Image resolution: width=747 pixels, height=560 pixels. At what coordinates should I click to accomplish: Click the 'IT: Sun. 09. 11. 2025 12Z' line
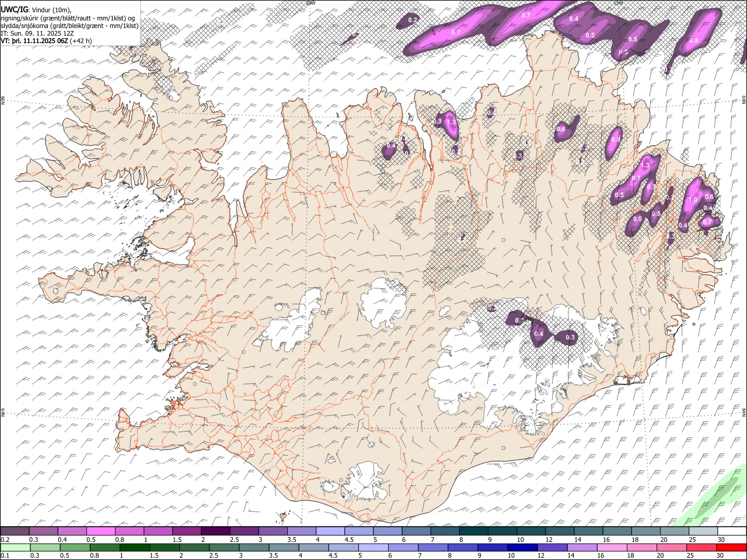click(x=37, y=33)
